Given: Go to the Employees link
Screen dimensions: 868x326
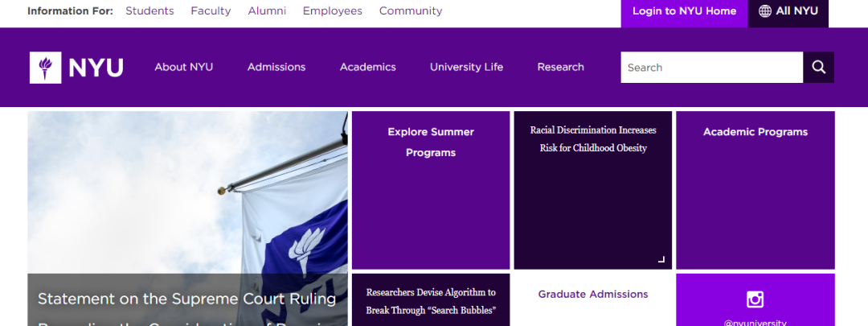Looking at the screenshot, I should pos(332,11).
